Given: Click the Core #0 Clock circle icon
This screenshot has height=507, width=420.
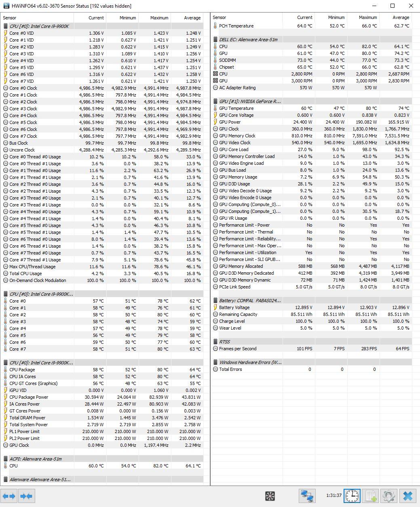Looking at the screenshot, I should click(6, 88).
